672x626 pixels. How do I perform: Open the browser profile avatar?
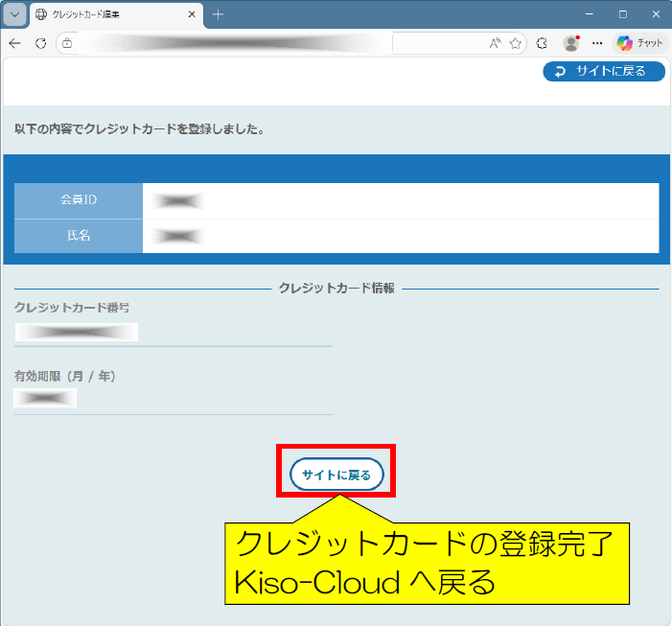pyautogui.click(x=571, y=43)
